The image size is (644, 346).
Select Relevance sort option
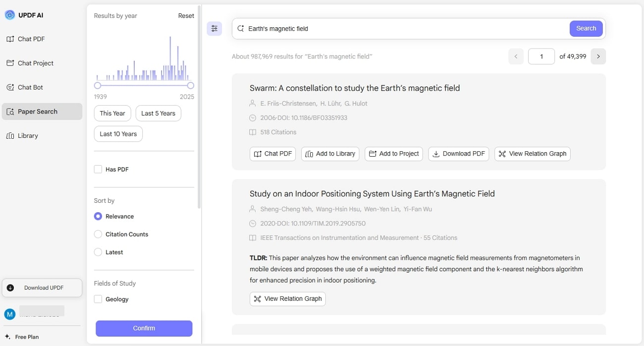98,217
